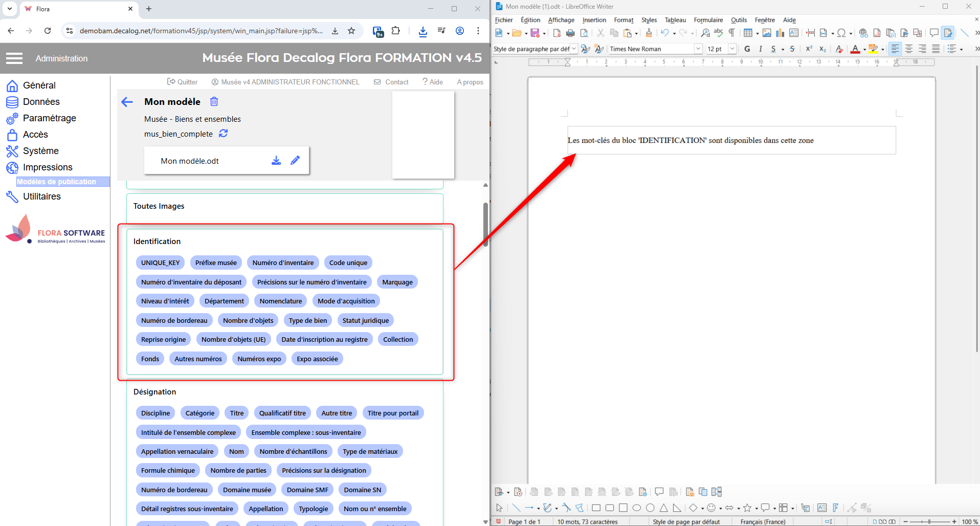Toggle bold formatting (G button)
The height and width of the screenshot is (526, 980).
(747, 49)
